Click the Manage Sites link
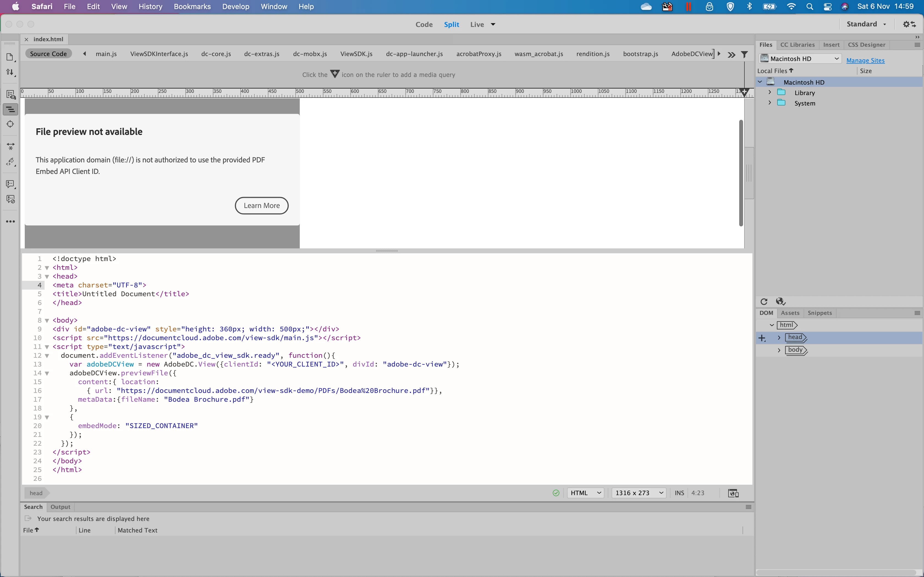This screenshot has width=924, height=577. click(x=865, y=60)
